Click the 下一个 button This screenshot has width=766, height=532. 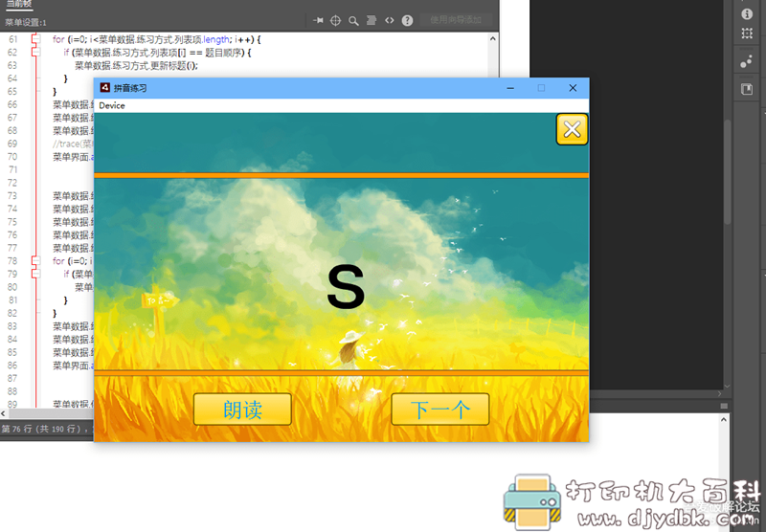click(x=440, y=409)
